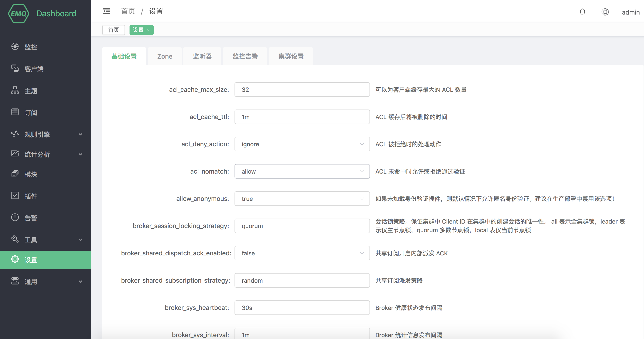Open the 插件 plugins page
This screenshot has width=644, height=339.
(x=31, y=196)
